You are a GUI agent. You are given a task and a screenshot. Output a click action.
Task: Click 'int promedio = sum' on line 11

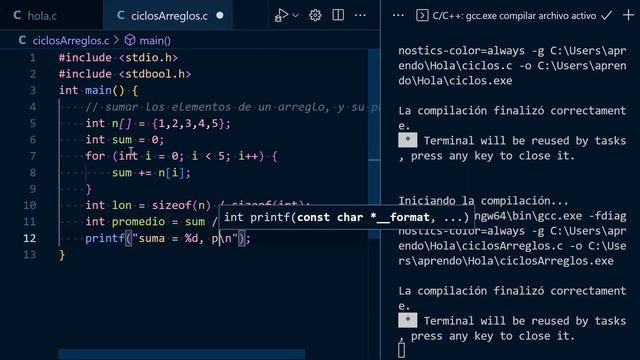point(145,222)
